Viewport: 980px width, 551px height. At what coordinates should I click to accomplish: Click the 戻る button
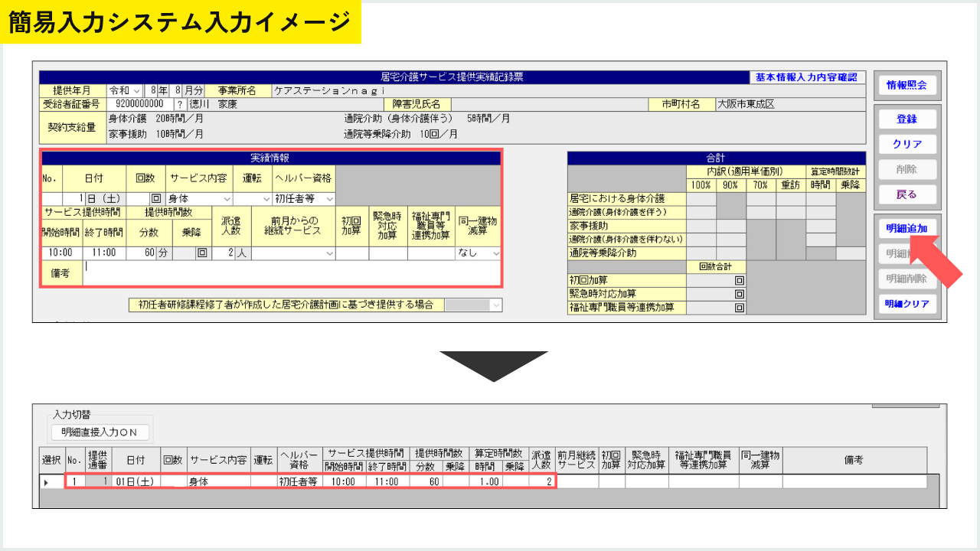tap(906, 194)
